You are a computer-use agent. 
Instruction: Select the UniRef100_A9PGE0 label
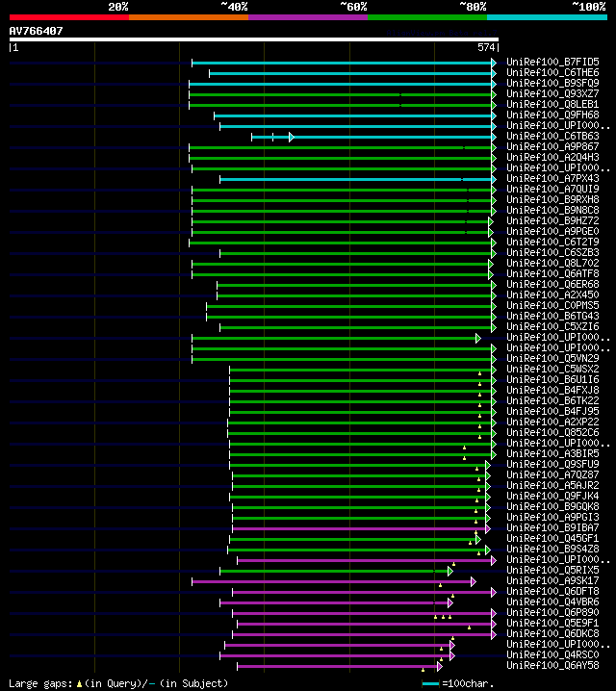coord(552,231)
